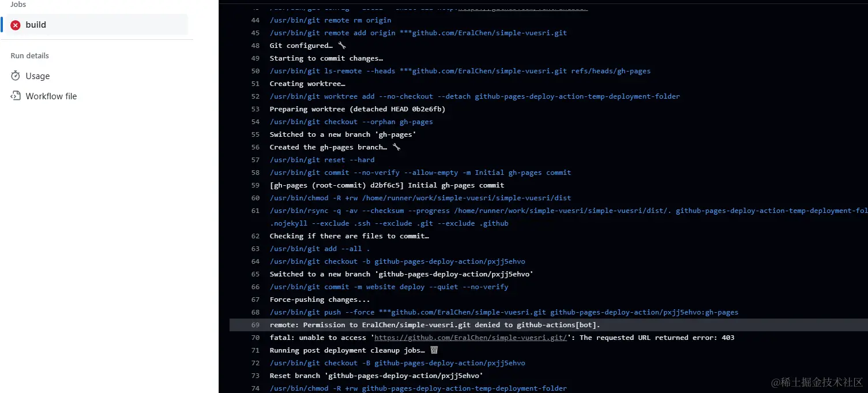
Task: Select the build job in the Jobs sidebar
Action: point(36,24)
